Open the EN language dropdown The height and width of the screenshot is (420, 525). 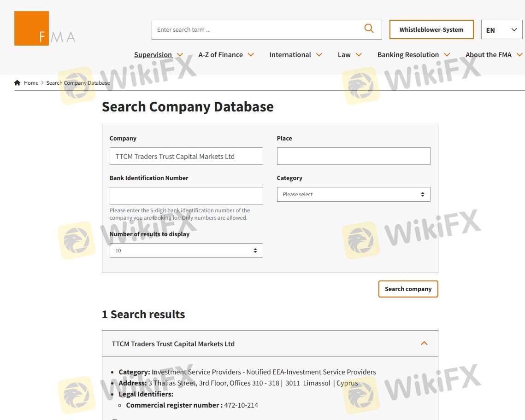(x=501, y=30)
